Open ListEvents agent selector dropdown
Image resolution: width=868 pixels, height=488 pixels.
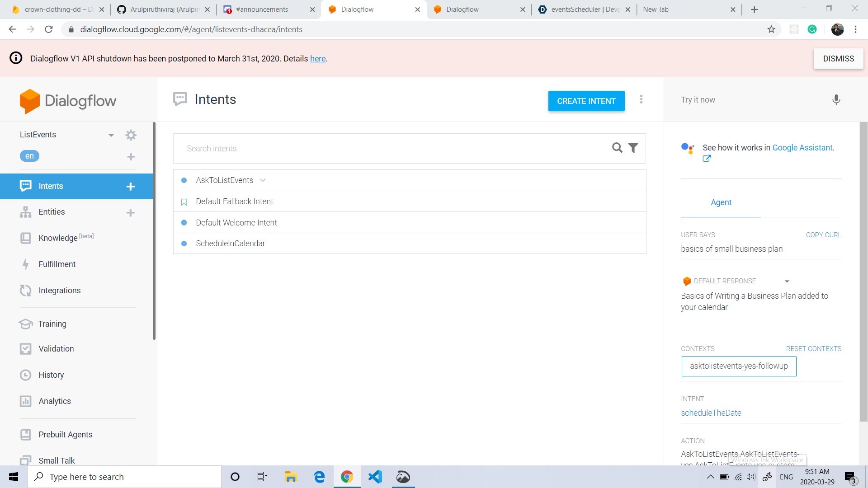111,135
